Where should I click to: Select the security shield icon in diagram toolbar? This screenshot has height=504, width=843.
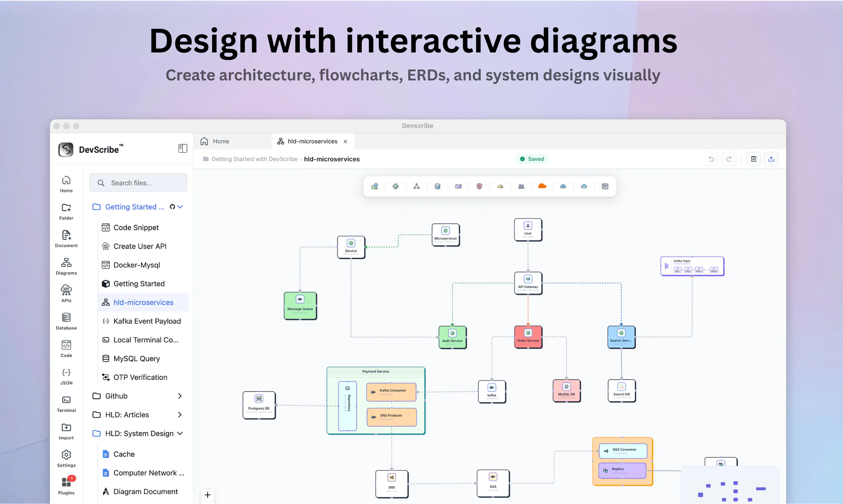tap(479, 187)
